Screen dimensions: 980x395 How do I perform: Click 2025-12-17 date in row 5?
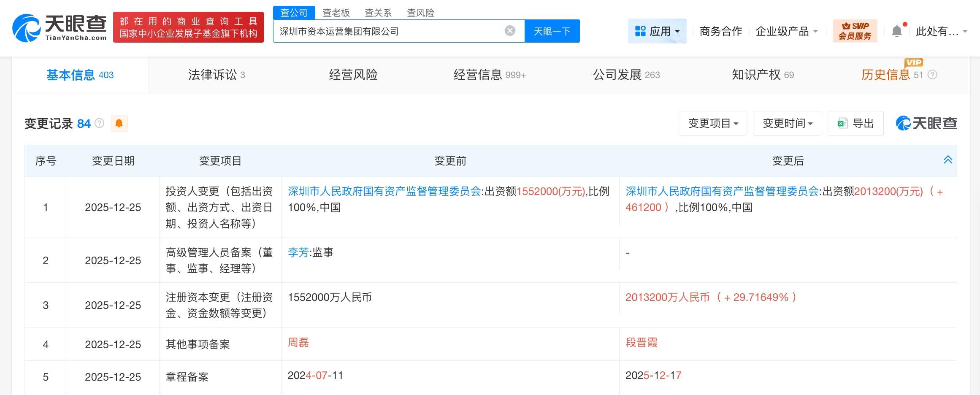653,375
